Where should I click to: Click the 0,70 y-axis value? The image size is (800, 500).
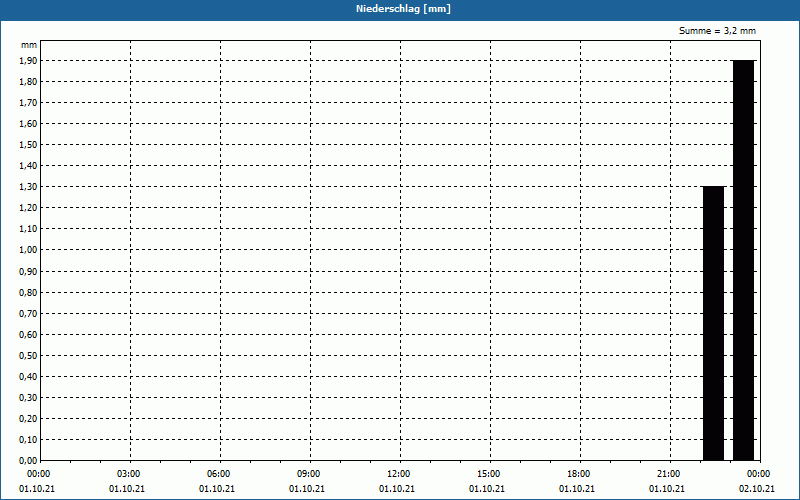pyautogui.click(x=28, y=314)
